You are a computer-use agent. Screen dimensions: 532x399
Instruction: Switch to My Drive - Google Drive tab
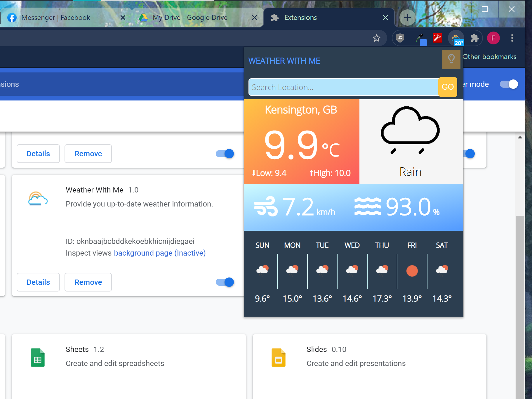coord(190,18)
